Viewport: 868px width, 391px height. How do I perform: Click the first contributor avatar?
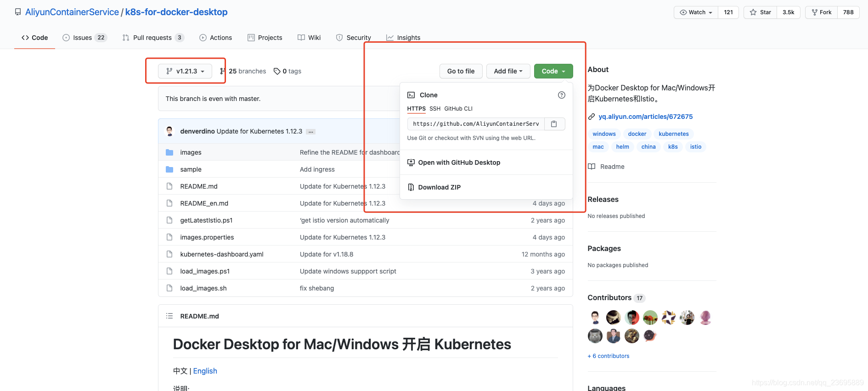pos(595,318)
